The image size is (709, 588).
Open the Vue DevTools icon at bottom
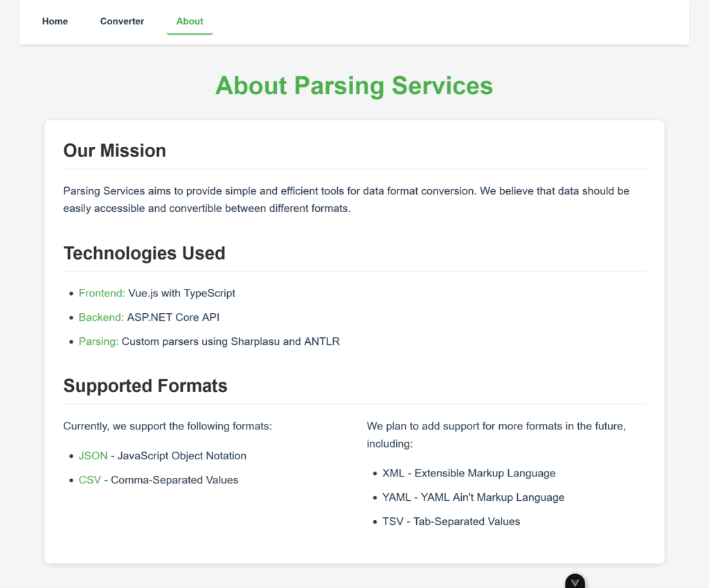[x=575, y=582]
